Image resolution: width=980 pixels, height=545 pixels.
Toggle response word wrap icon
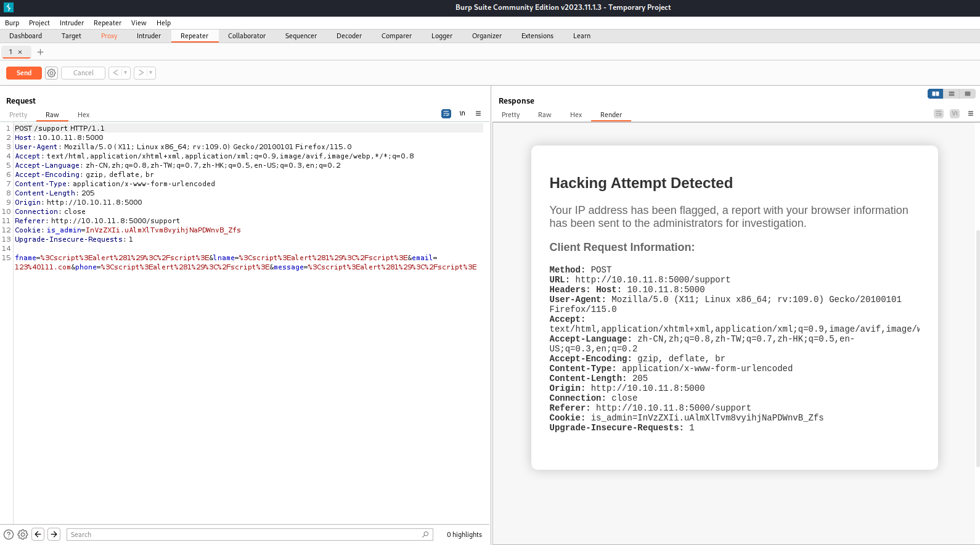[939, 113]
